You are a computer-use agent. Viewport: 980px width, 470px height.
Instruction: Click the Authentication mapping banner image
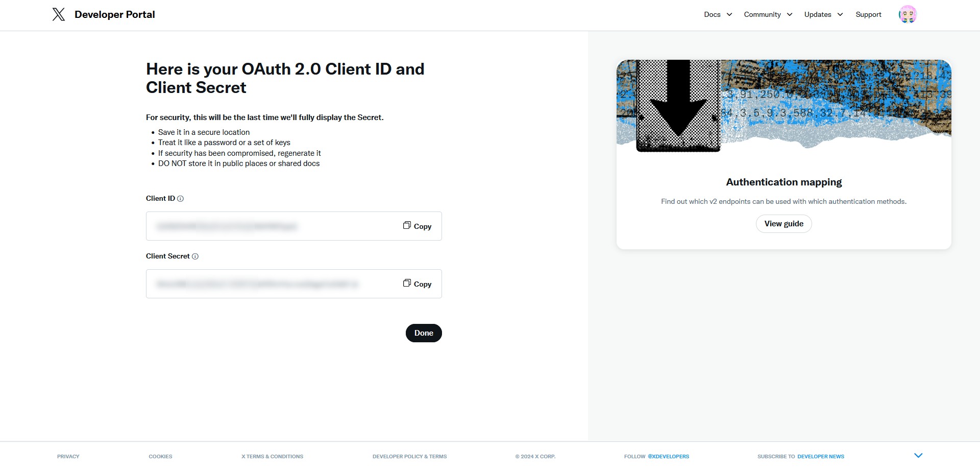[x=783, y=106]
